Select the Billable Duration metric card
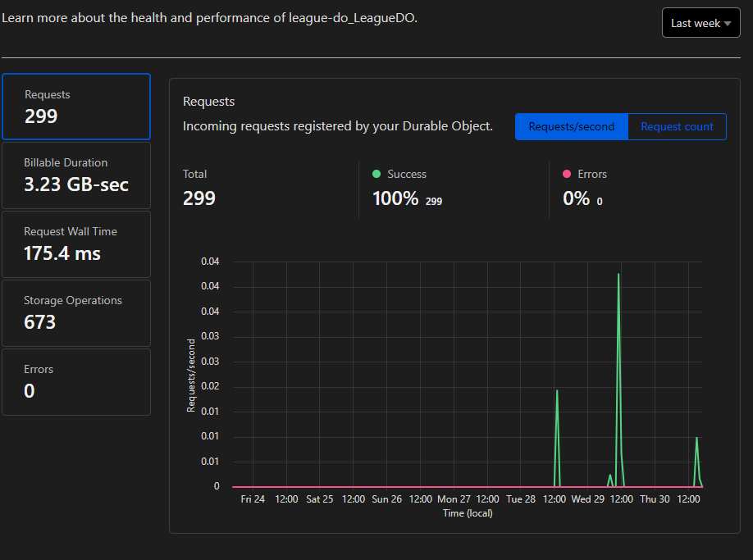 (76, 175)
